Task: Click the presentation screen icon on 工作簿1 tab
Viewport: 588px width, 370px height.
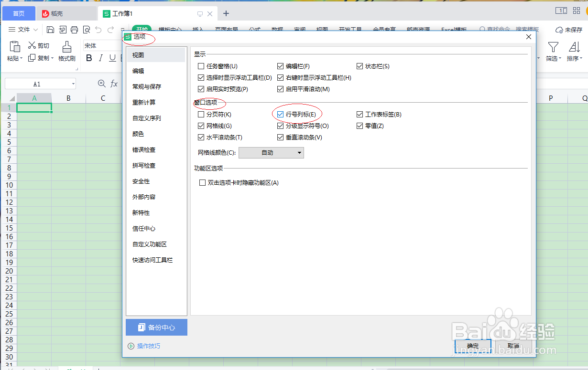Action: point(200,14)
